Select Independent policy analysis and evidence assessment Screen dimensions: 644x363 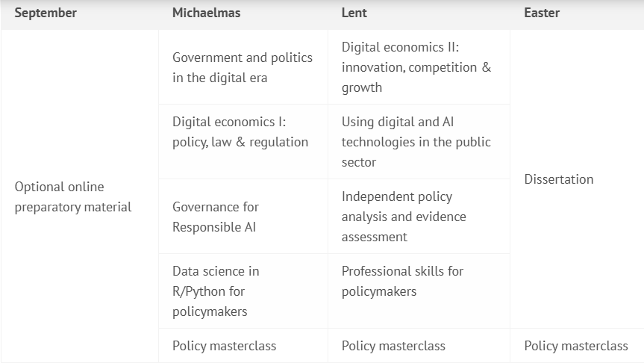[x=404, y=217]
